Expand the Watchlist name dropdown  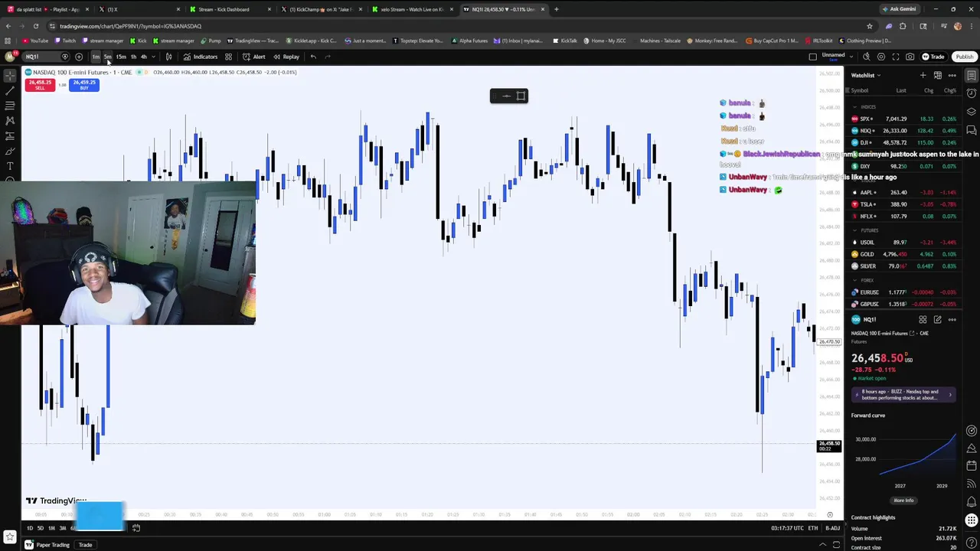(x=867, y=75)
